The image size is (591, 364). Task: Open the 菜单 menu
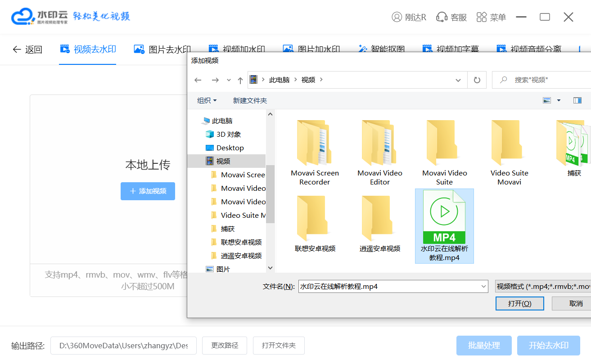tap(491, 17)
